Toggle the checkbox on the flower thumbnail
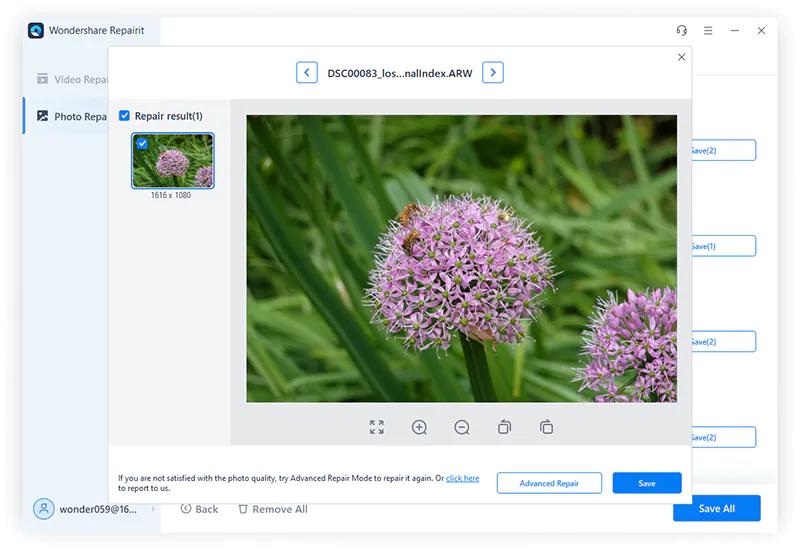 point(142,143)
